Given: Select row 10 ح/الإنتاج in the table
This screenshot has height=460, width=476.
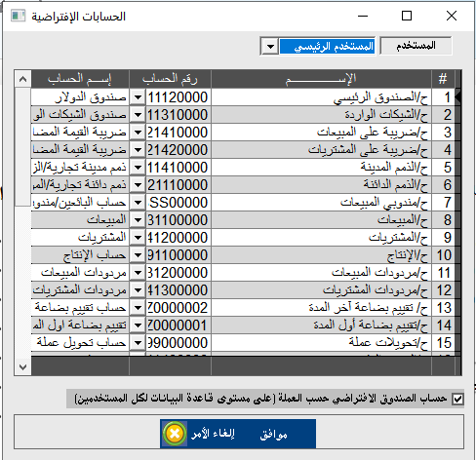Looking at the screenshot, I should pyautogui.click(x=321, y=255).
